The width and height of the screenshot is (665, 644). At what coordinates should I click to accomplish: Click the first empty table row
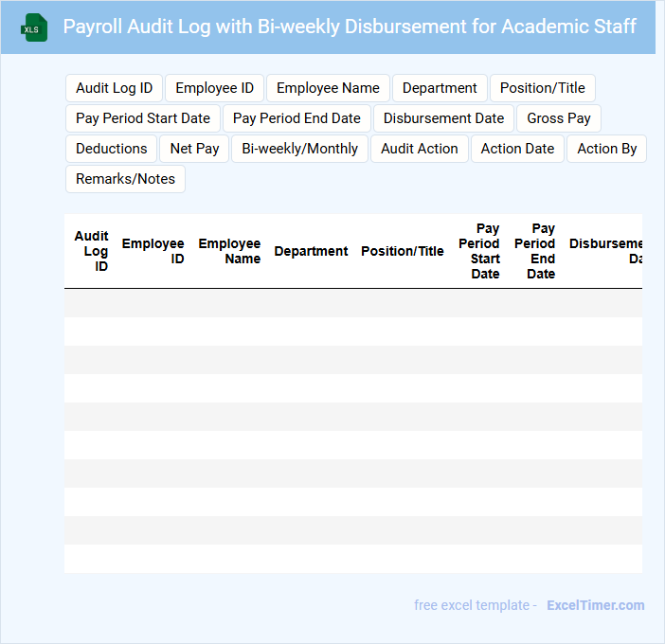pos(352,303)
